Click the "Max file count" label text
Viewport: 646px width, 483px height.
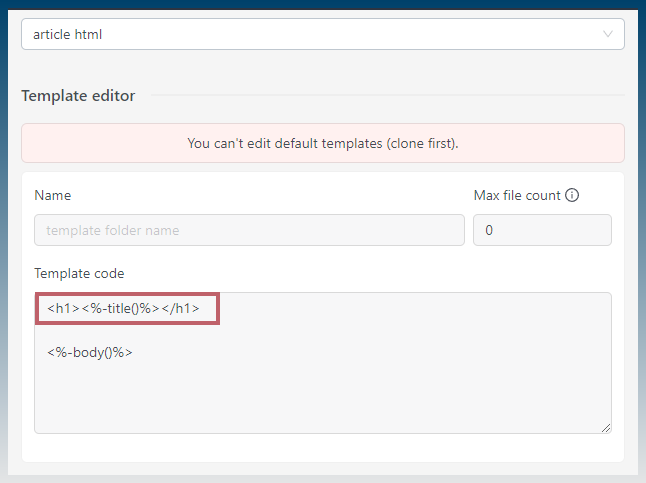(517, 195)
